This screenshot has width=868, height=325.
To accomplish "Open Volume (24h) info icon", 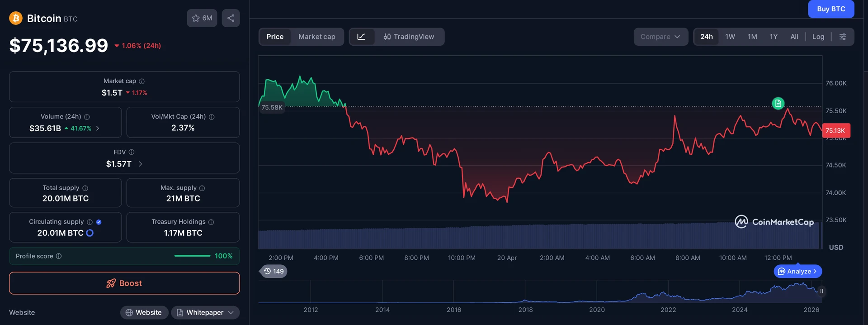I will (x=87, y=117).
